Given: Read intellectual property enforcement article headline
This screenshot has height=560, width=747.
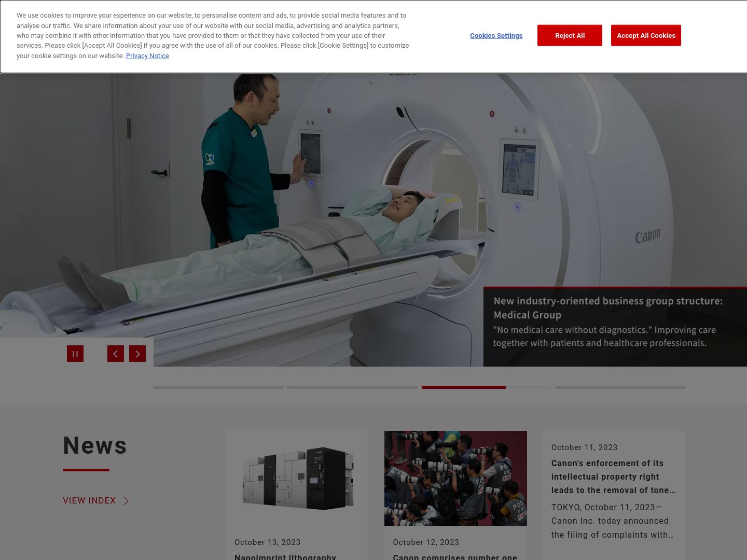Looking at the screenshot, I should [613, 477].
